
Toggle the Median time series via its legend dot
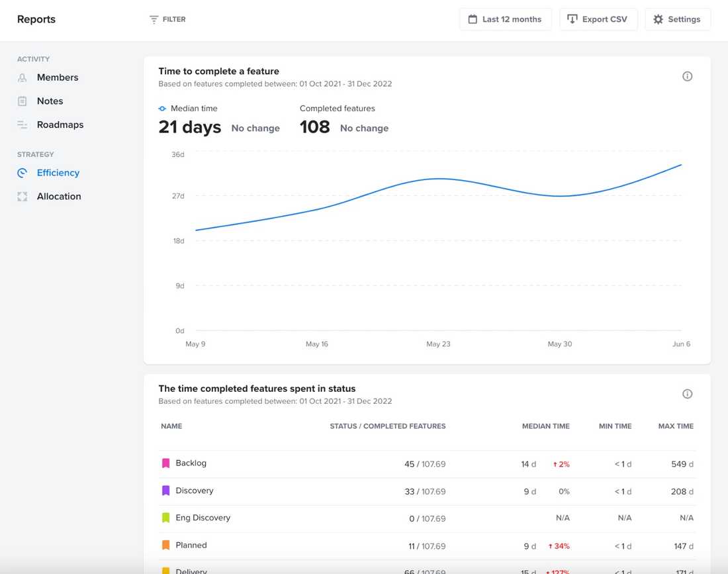point(162,108)
